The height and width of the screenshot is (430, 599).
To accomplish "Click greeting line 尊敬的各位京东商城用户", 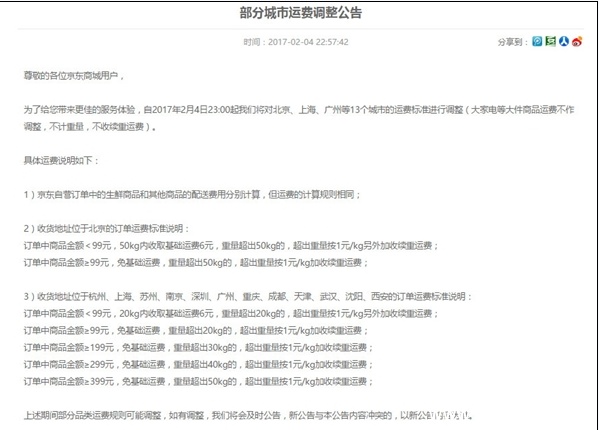I will tap(74, 76).
